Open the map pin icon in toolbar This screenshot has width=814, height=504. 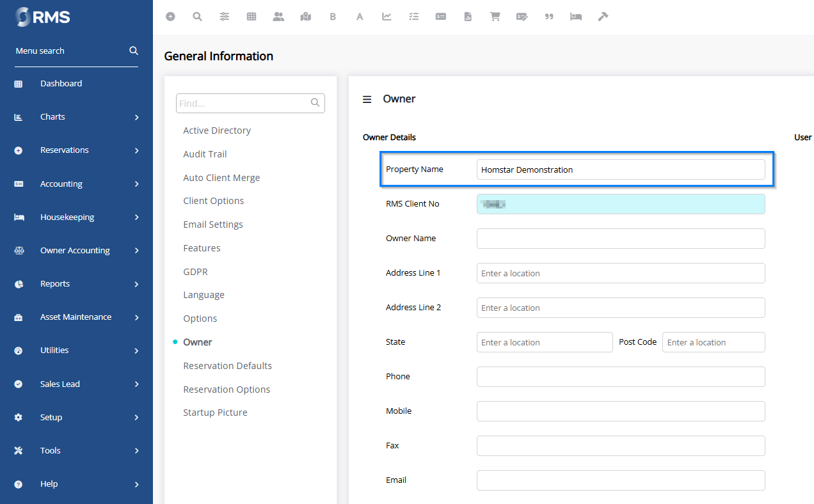[x=306, y=17]
